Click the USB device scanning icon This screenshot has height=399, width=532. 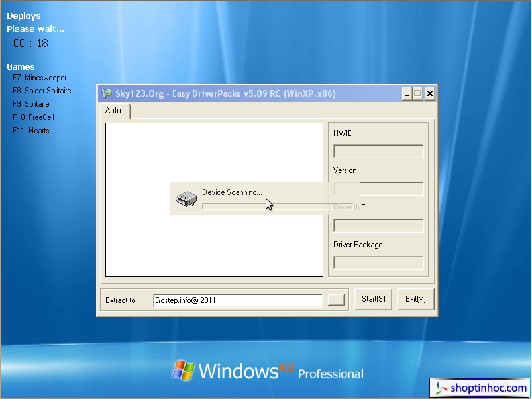click(x=186, y=199)
